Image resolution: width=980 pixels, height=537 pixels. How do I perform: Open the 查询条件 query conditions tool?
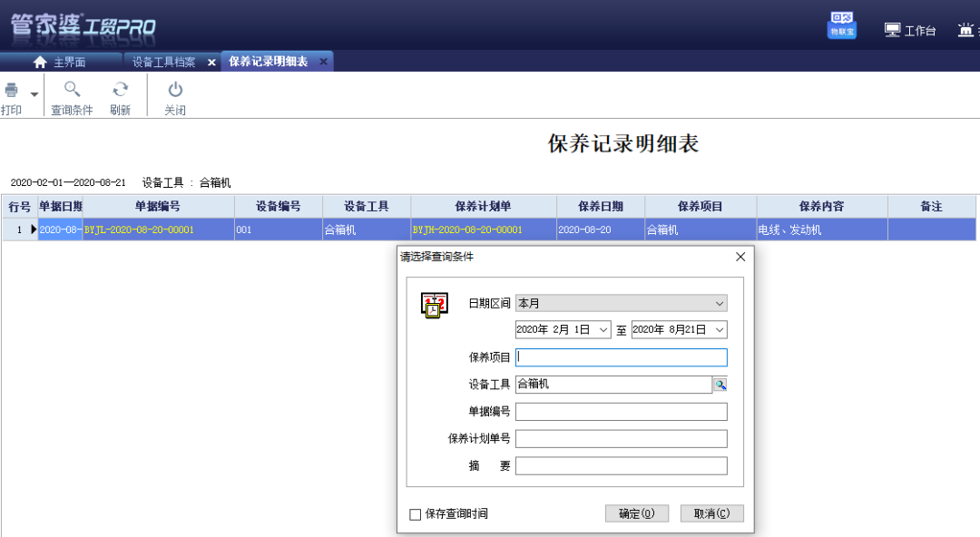(x=72, y=91)
